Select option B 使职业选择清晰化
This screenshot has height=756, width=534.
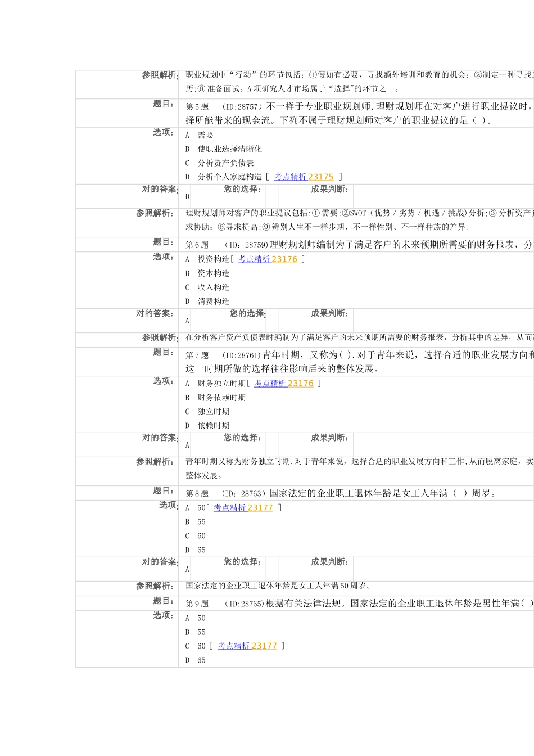[x=224, y=149]
